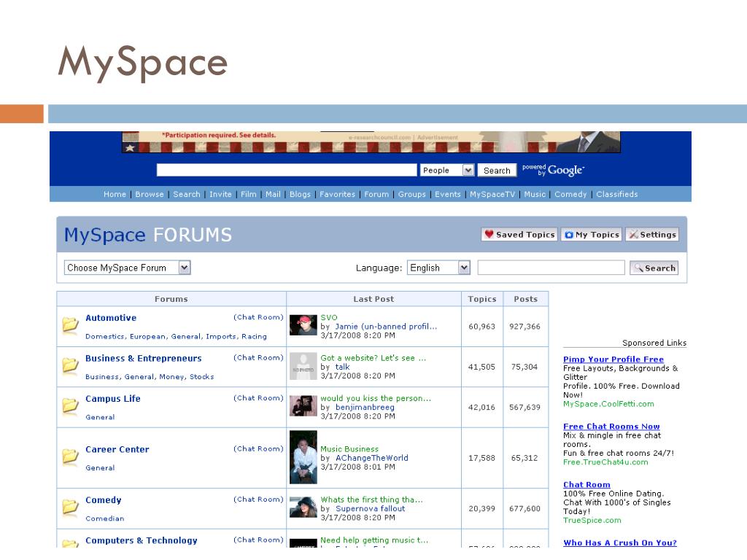Image resolution: width=747 pixels, height=560 pixels.
Task: Expand the Choose MySpace Forum dropdown
Action: [127, 268]
